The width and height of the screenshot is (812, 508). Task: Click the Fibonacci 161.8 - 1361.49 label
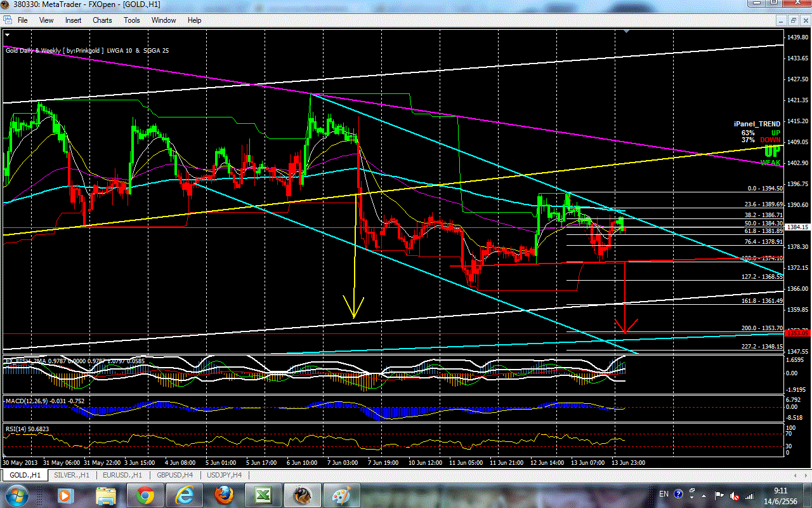coord(762,301)
